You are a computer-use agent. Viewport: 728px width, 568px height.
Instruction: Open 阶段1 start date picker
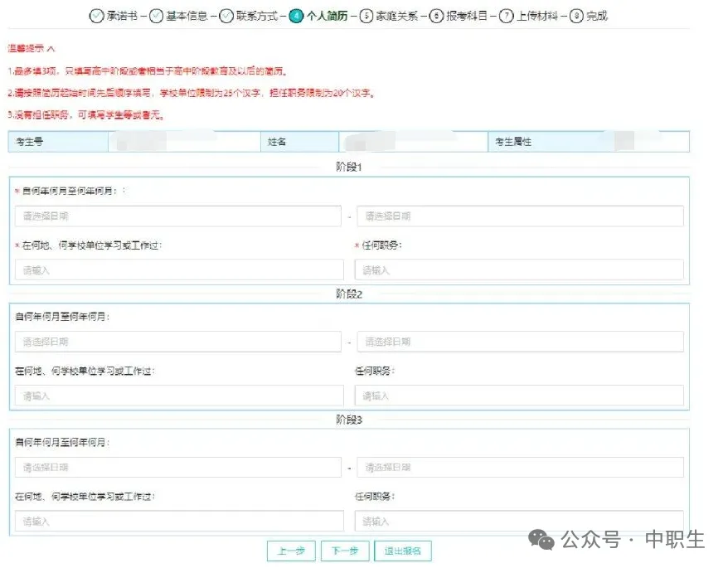(x=177, y=216)
